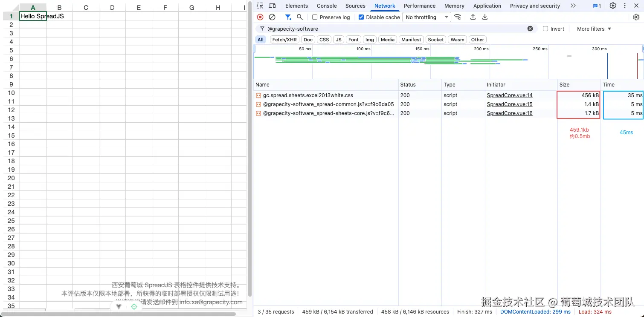This screenshot has width=644, height=317.
Task: Show more DevTools tabs chevron
Action: [573, 6]
